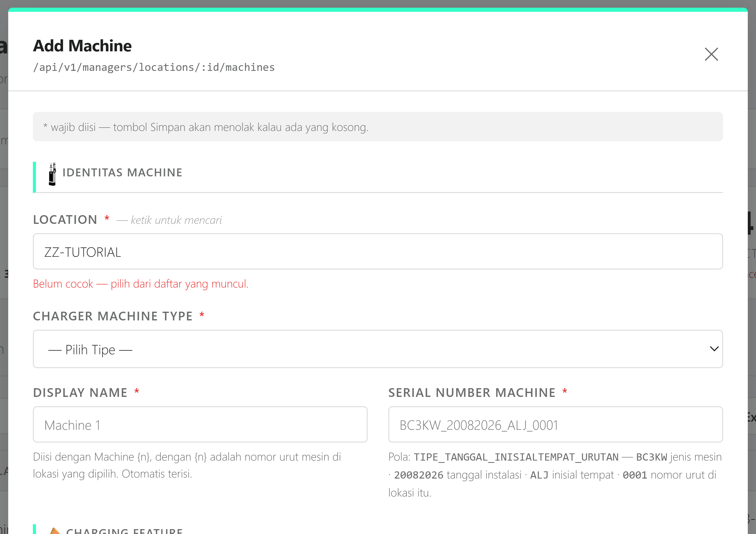The height and width of the screenshot is (534, 756).
Task: Click the Location field label
Action: pos(65,220)
